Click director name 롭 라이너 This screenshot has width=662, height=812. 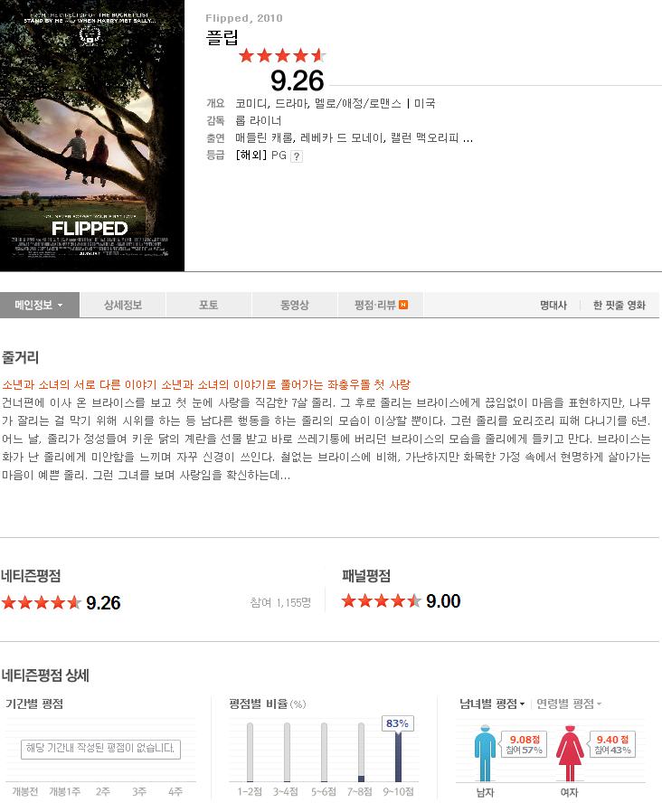tap(258, 120)
